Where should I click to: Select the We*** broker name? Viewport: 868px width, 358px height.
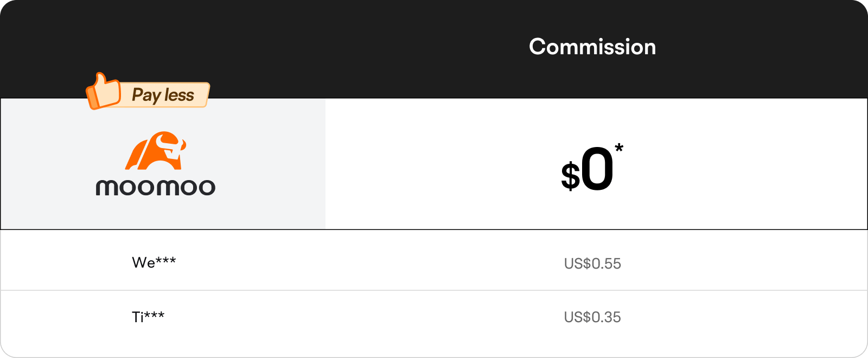click(154, 263)
